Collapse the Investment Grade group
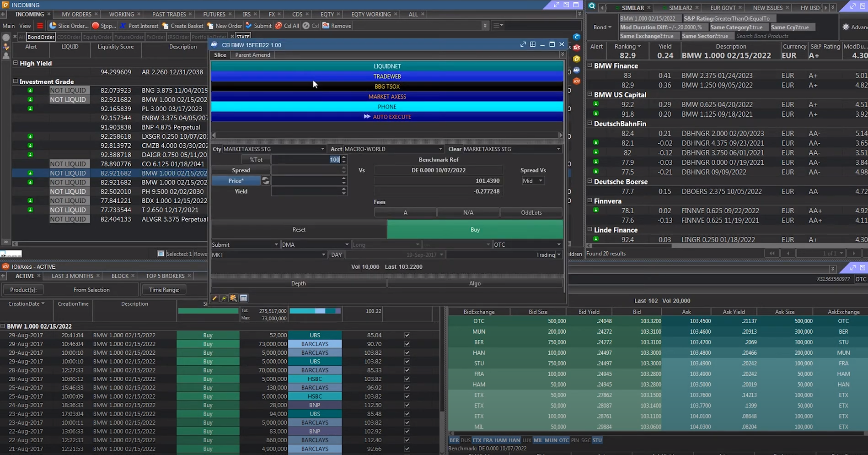The image size is (868, 455). coord(16,81)
